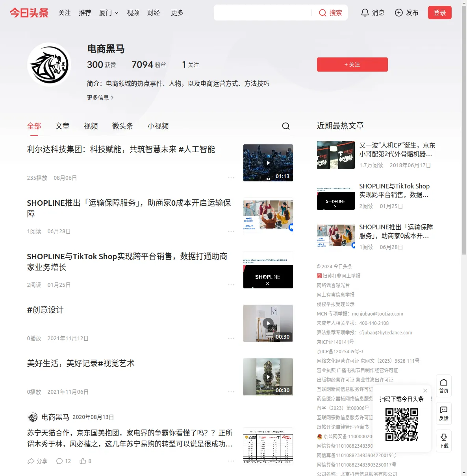This screenshot has height=476, width=467.
Task: Open the 苏宁 table image thumbnail
Action: click(x=268, y=446)
